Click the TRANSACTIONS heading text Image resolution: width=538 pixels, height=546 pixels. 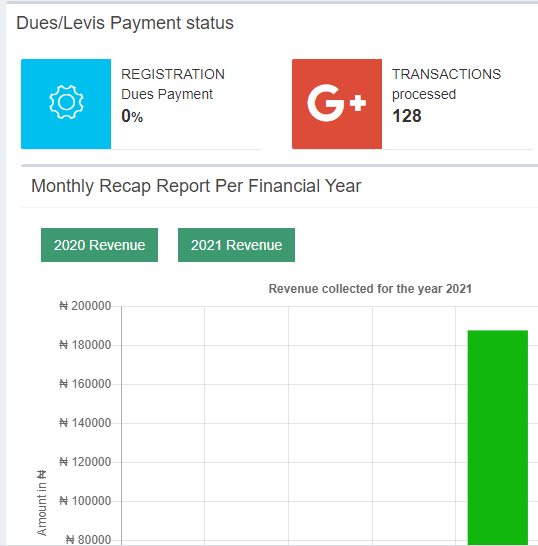coord(446,74)
